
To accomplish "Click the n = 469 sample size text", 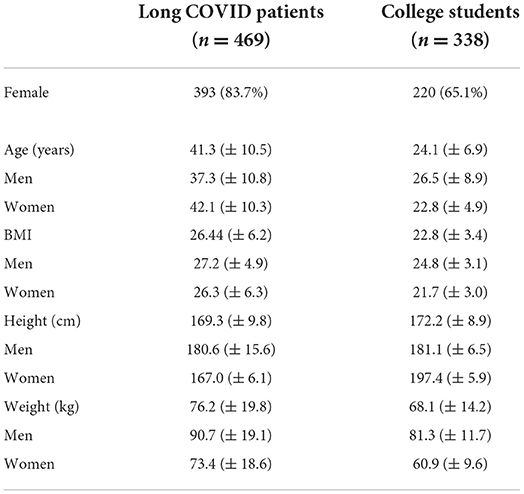I will tap(231, 40).
